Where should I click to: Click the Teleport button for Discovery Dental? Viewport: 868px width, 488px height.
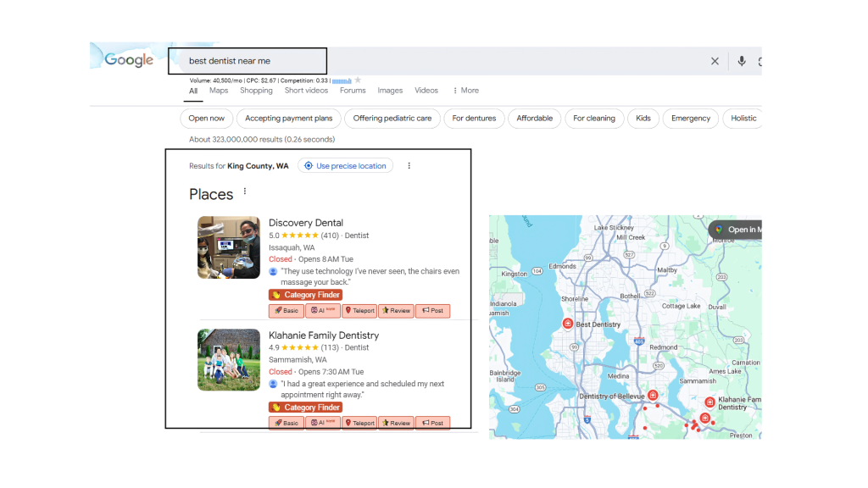coord(359,310)
